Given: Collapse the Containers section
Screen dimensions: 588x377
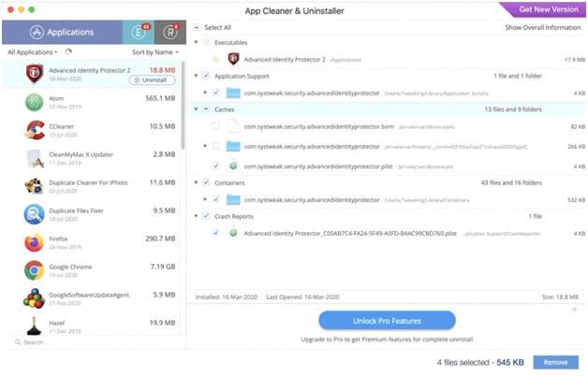Looking at the screenshot, I should (x=196, y=182).
